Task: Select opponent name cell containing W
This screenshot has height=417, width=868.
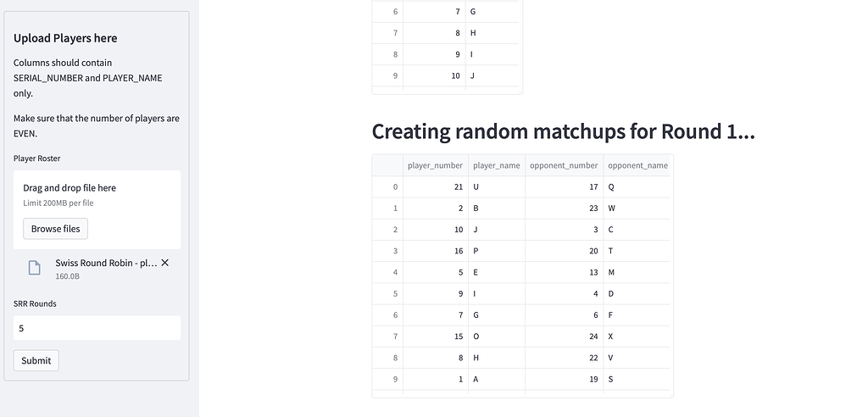Action: coord(637,208)
